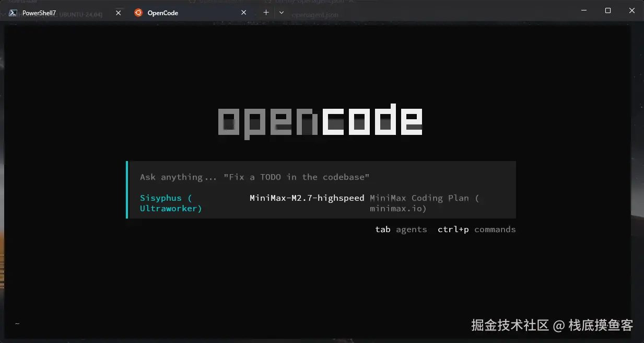Image resolution: width=644 pixels, height=343 pixels.
Task: Click the teal accent bar beside the prompt box
Action: click(x=127, y=189)
